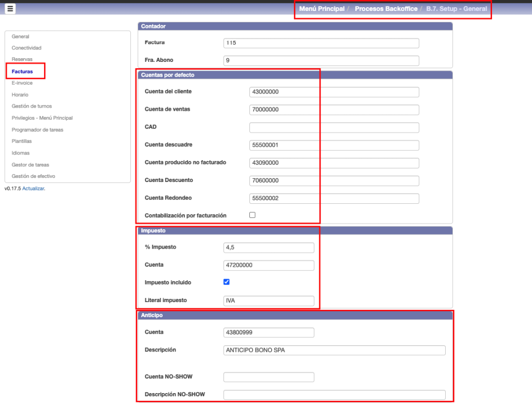Open the hamburger menu icon
The image size is (532, 404).
[10, 8]
